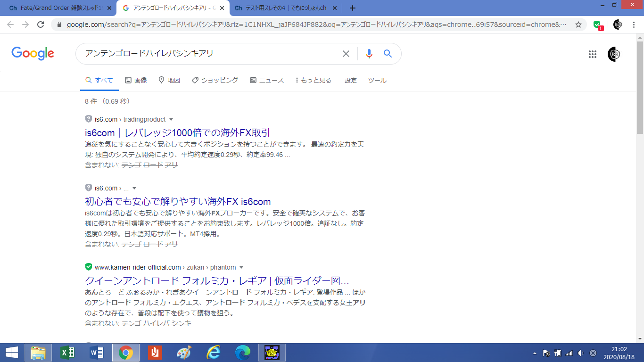Open the もっと見る more menu

coord(313,80)
